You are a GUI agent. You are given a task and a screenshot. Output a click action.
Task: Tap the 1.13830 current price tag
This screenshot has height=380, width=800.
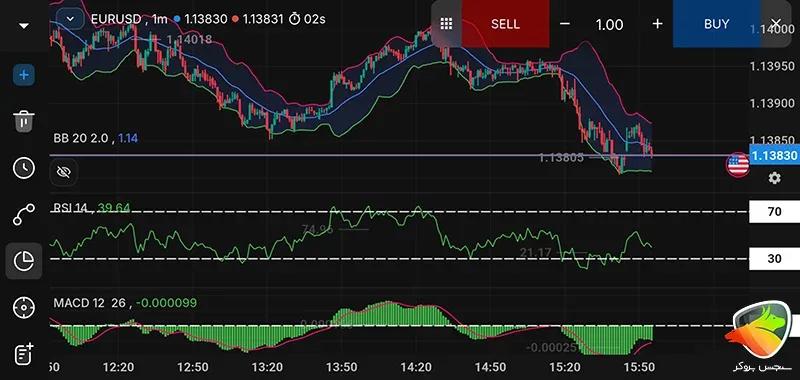click(774, 155)
